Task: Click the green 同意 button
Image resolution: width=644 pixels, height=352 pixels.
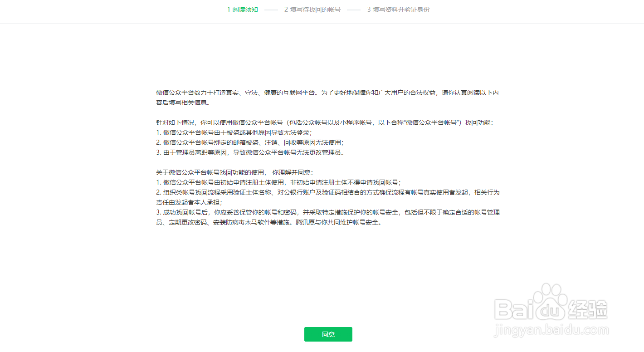Action: [328, 334]
